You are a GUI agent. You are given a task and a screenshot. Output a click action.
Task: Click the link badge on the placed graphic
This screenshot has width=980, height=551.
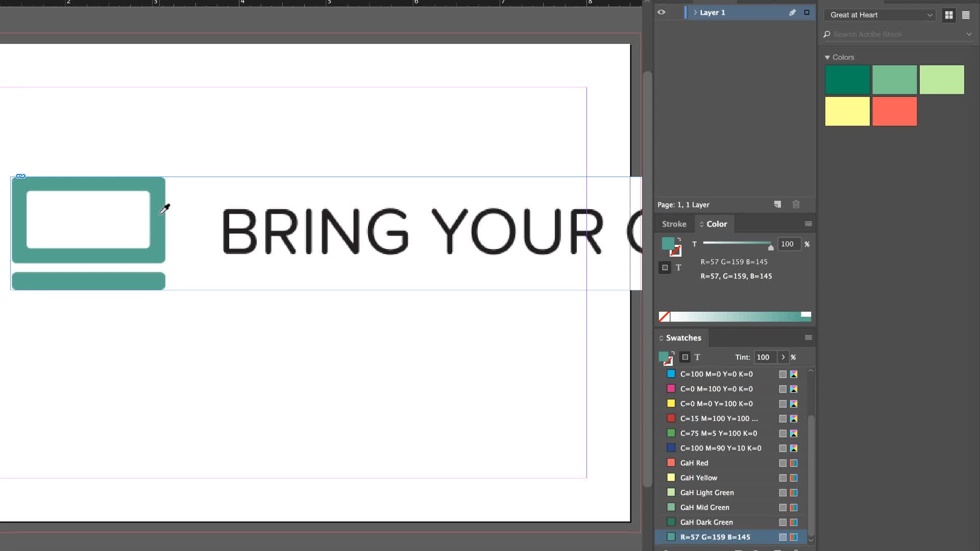[20, 176]
